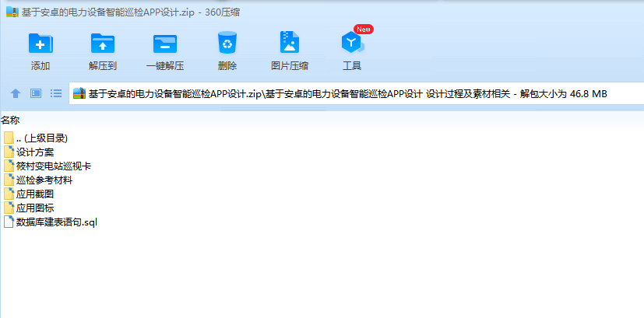
Task: Click the 删除 label text
Action: 227,66
